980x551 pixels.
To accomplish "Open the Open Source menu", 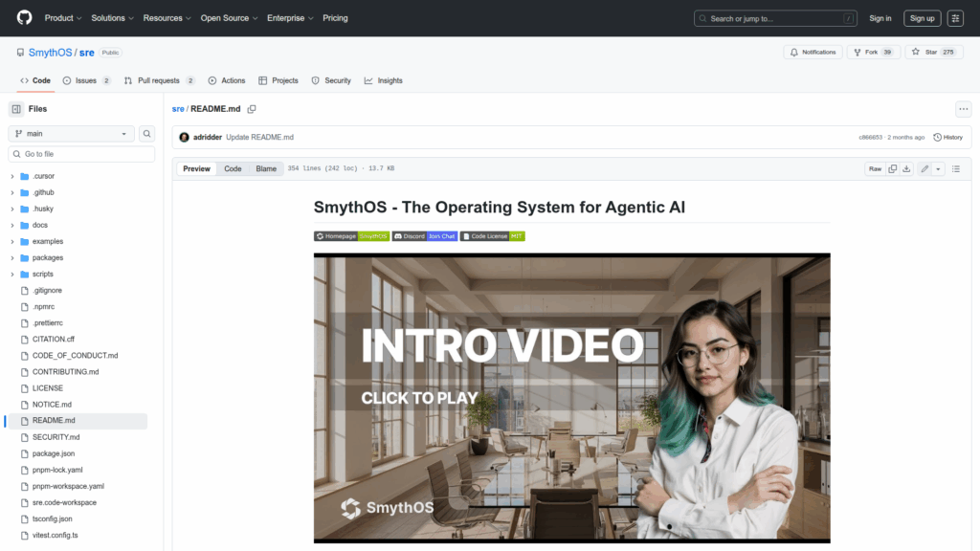I will (x=229, y=18).
